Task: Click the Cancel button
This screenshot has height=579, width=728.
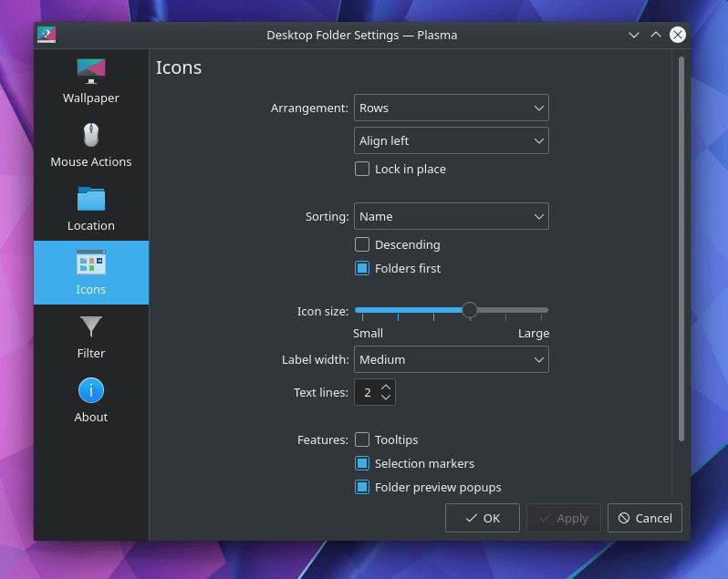Action: pos(644,518)
